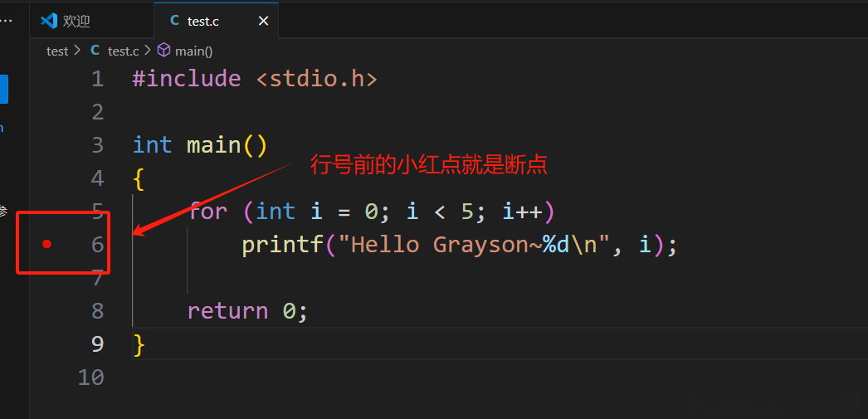Viewport: 868px width, 419px height.
Task: Click the return keyword on line 8
Action: (227, 310)
